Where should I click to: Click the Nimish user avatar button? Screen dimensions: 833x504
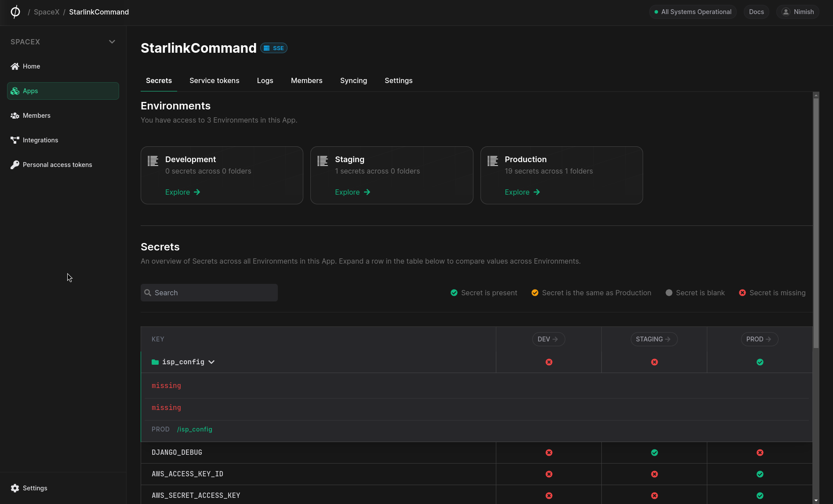click(798, 12)
